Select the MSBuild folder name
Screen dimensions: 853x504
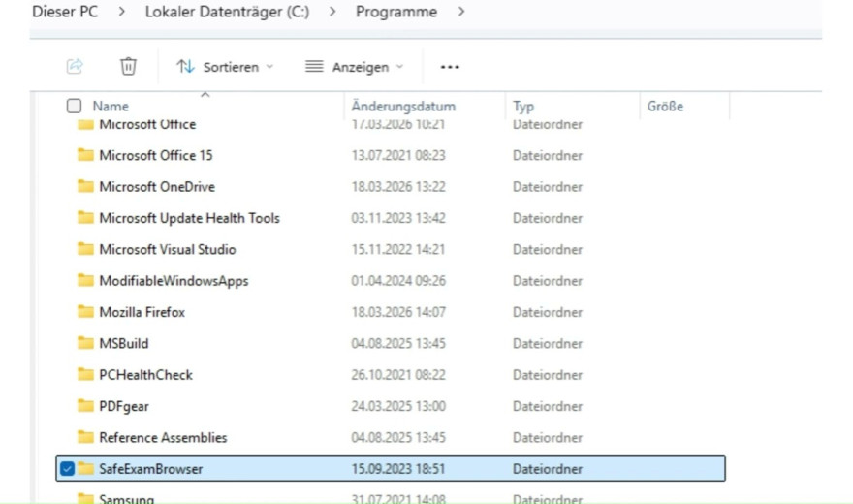coord(123,344)
